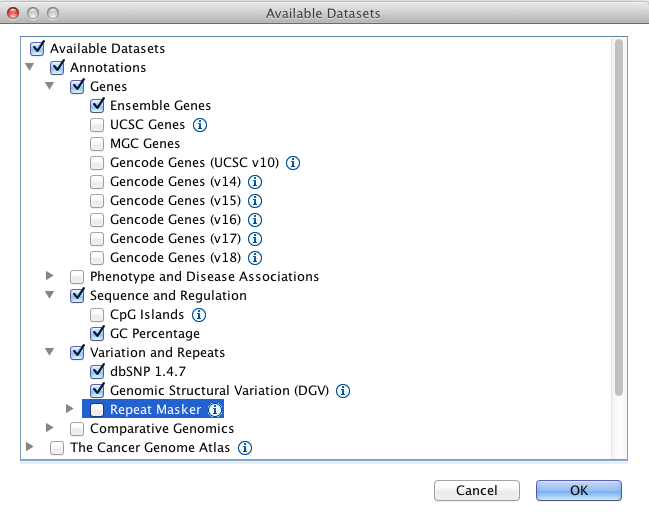Open CpG Islands info icon
The height and width of the screenshot is (517, 649).
pos(199,315)
